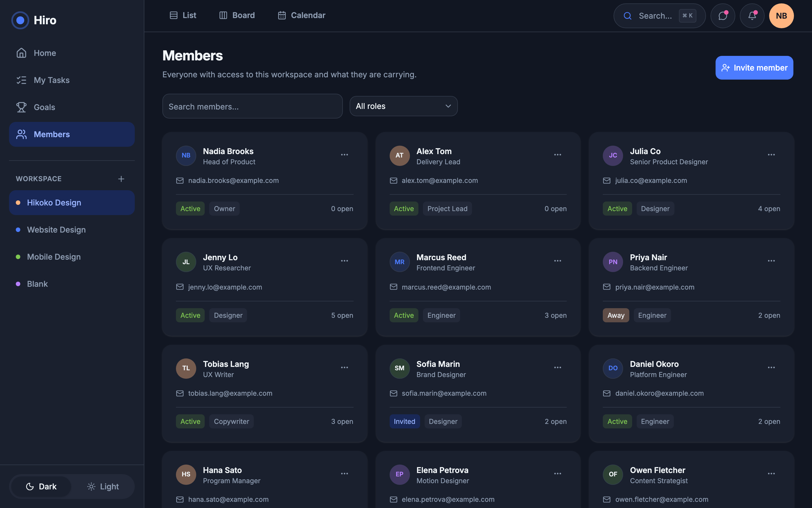The height and width of the screenshot is (508, 812).
Task: Switch to the Board view
Action: pos(237,16)
